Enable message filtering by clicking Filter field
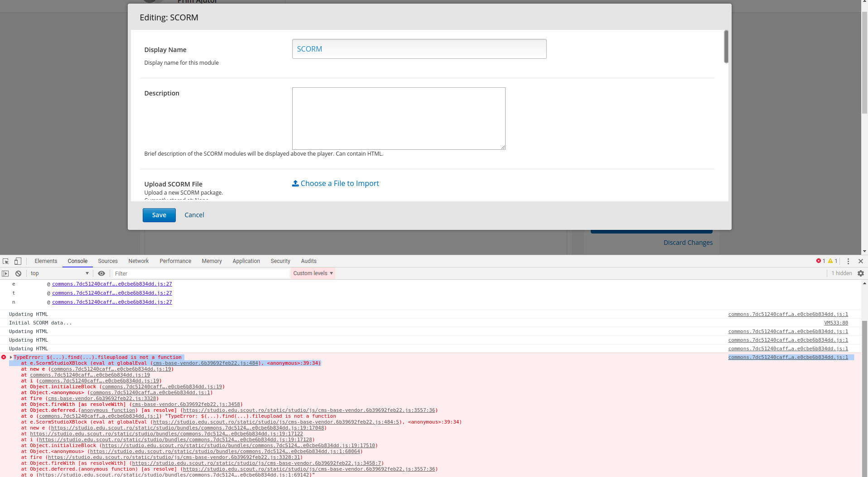Image resolution: width=868 pixels, height=477 pixels. [199, 273]
